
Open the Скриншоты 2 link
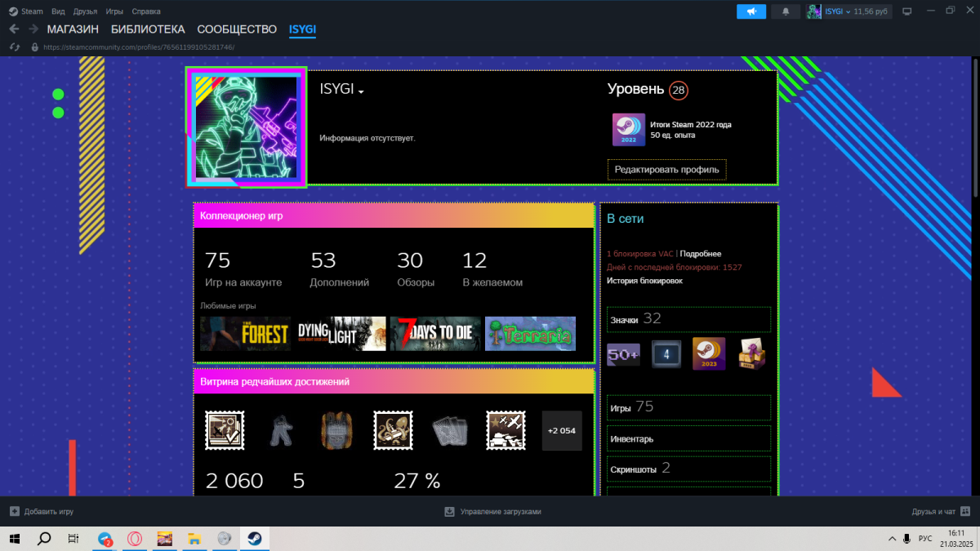point(688,469)
